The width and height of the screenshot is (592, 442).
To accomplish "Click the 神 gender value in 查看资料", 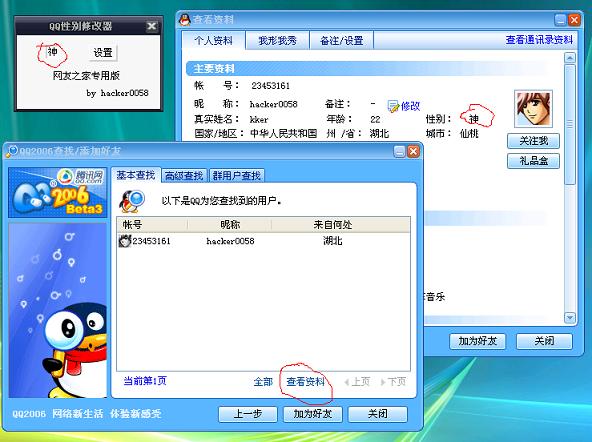I will (x=474, y=119).
